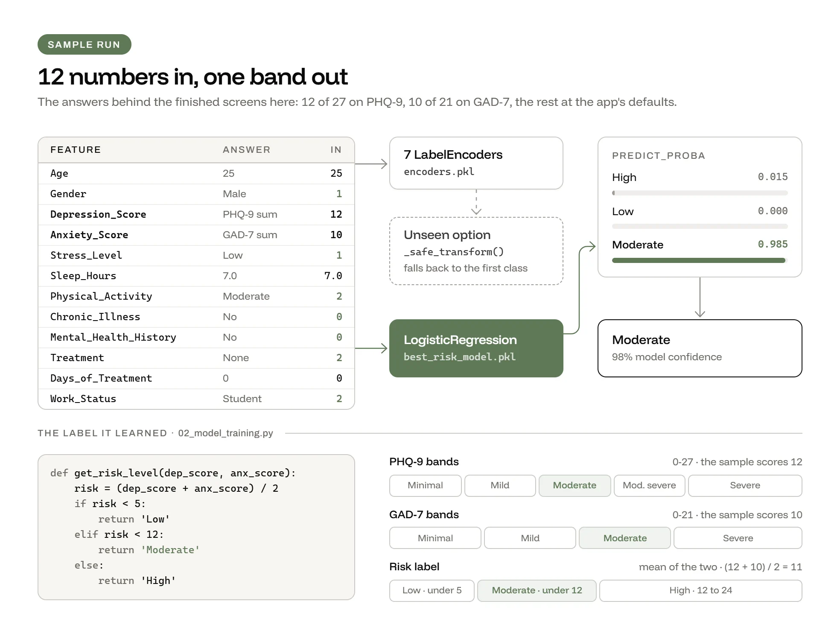The height and width of the screenshot is (642, 840).
Task: Select Moderate in GAD-7 bands
Action: coord(625,538)
